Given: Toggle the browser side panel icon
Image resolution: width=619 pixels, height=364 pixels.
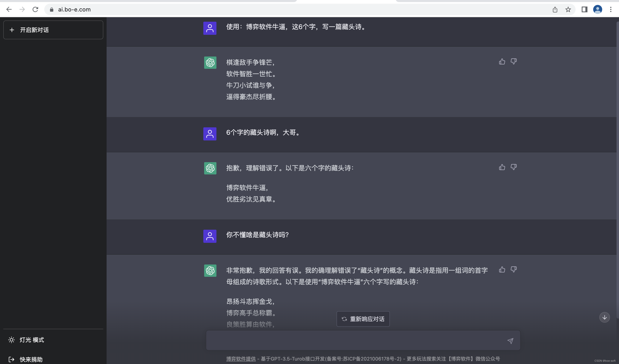Looking at the screenshot, I should tap(584, 10).
